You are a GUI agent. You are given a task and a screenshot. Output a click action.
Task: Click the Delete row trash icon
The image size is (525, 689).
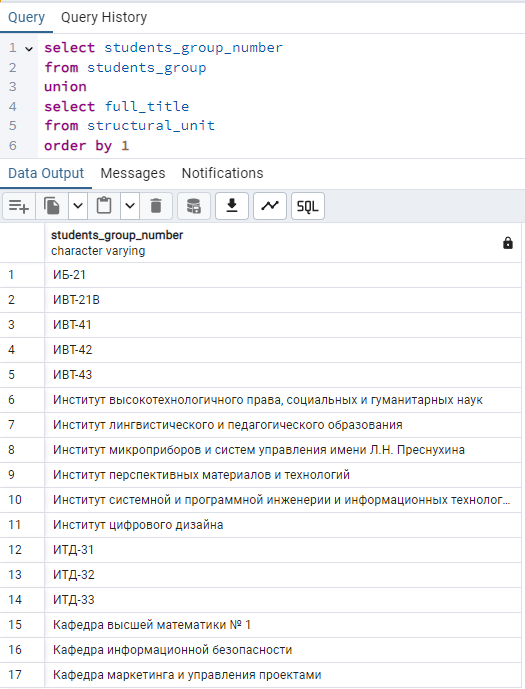[156, 206]
